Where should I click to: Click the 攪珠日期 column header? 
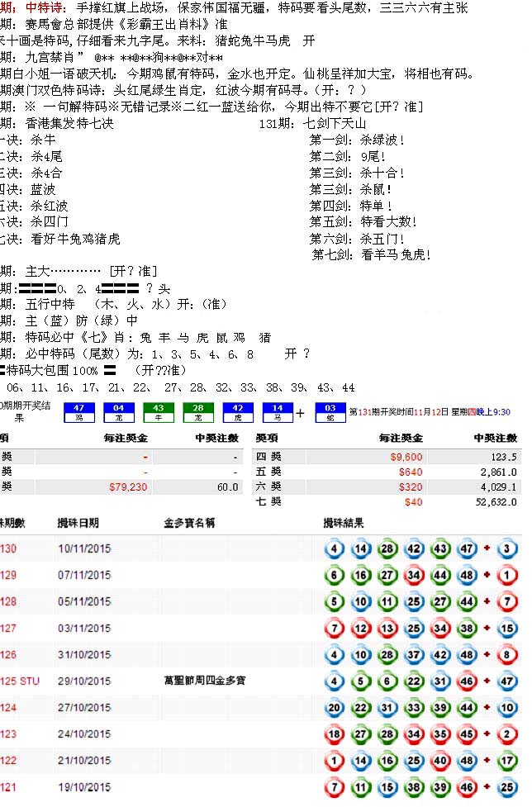[78, 523]
